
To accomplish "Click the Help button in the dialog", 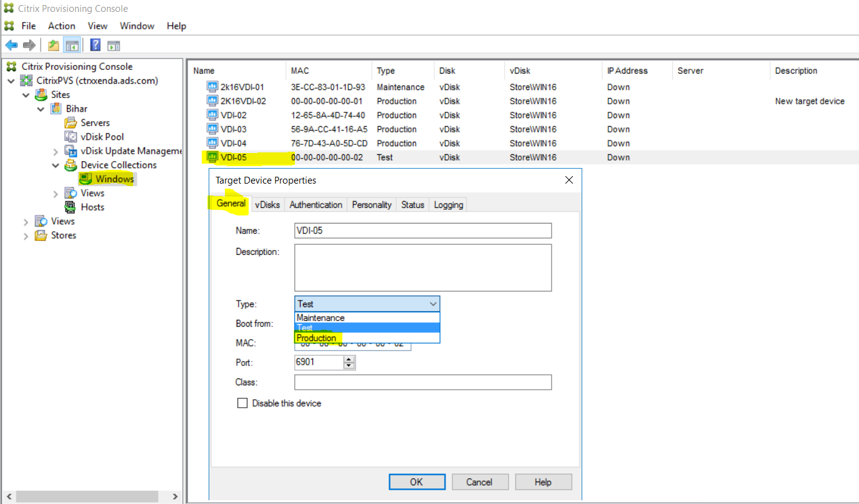I will click(543, 482).
